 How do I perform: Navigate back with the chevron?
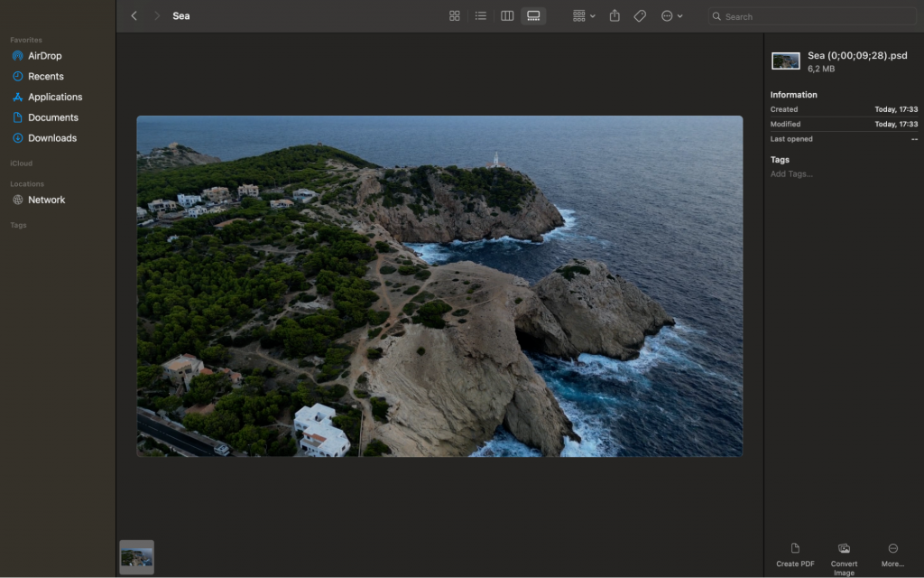point(134,15)
